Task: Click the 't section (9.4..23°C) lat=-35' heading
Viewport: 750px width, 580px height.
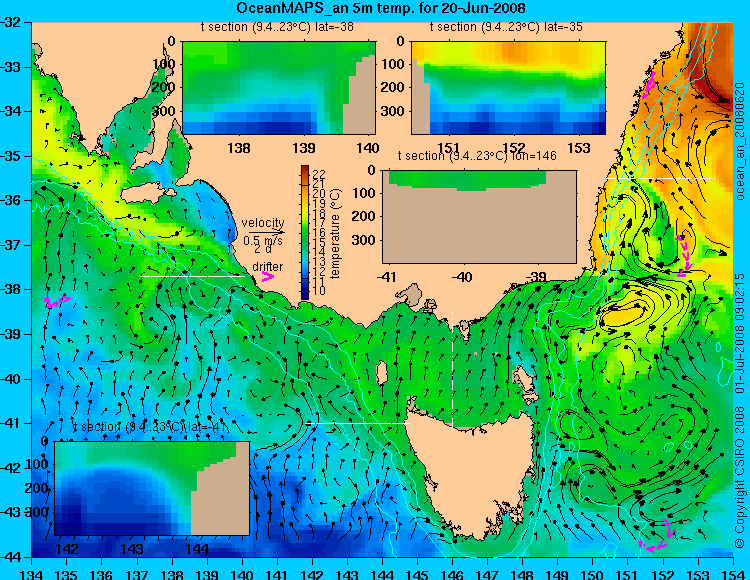Action: [506, 27]
